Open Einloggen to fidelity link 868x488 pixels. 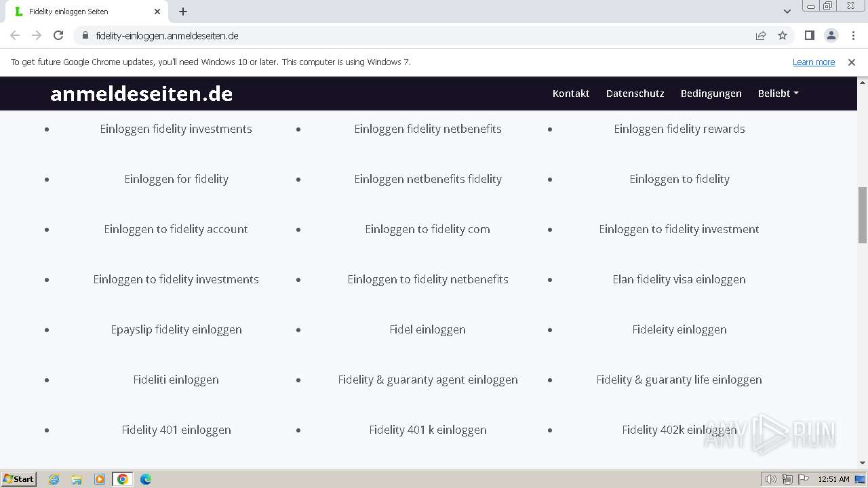[x=679, y=179]
